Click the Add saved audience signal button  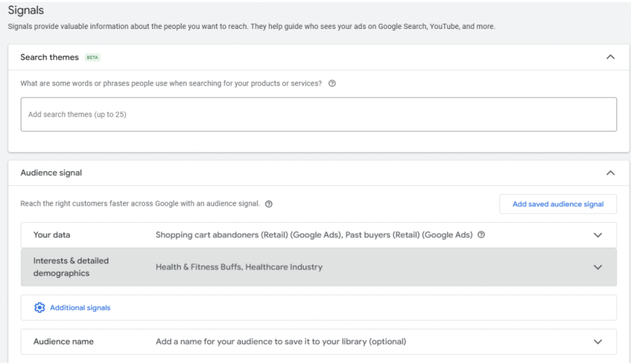[x=558, y=204]
